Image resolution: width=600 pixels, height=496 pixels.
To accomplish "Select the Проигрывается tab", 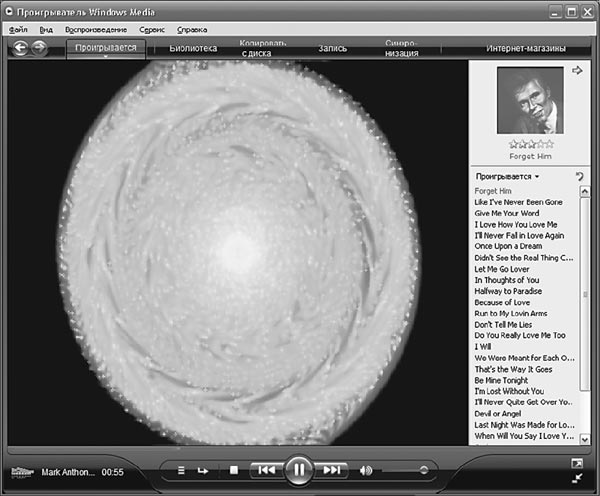I will pos(106,47).
